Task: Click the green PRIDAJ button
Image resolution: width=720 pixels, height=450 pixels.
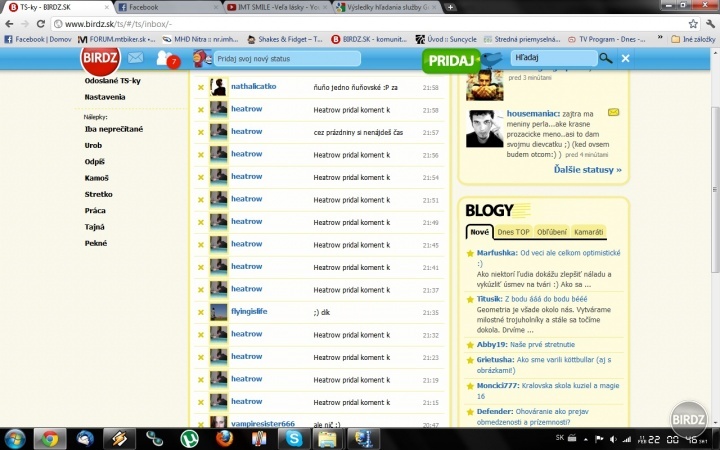Action: 451,61
